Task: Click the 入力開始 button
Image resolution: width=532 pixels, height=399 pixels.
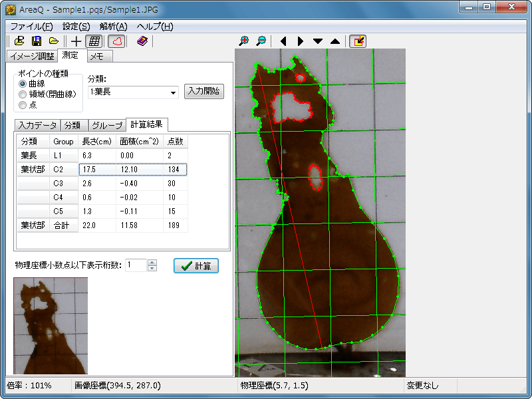Action: tap(203, 92)
